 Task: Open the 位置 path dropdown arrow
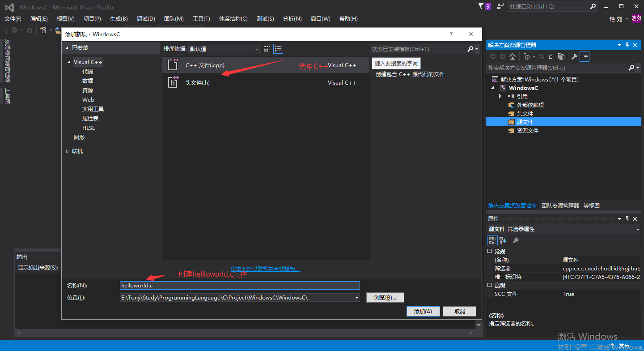pyautogui.click(x=356, y=298)
